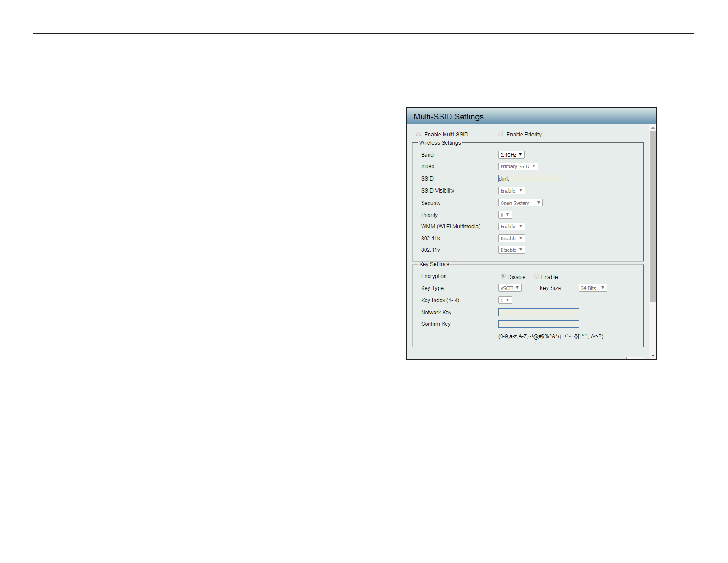Click the vertical scrollbar thumb
The image size is (728, 563).
(x=653, y=216)
